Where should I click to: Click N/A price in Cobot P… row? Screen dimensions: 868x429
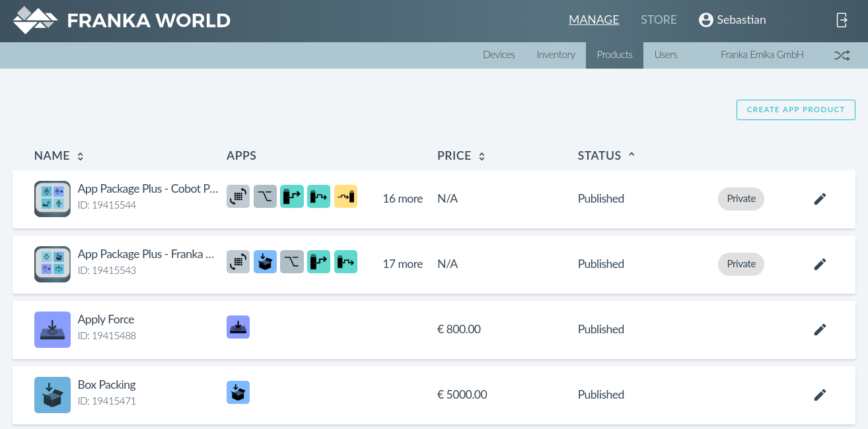(x=447, y=199)
